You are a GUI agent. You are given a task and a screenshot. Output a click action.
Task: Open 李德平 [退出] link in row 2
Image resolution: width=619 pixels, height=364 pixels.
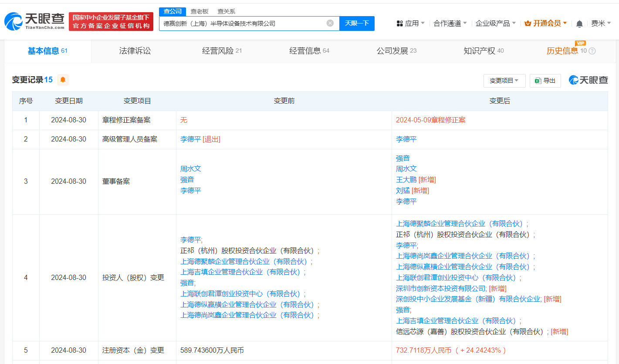pyautogui.click(x=200, y=139)
